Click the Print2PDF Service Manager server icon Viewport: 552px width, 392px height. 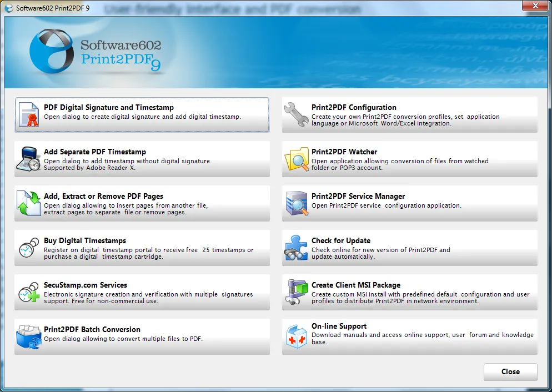coord(296,204)
